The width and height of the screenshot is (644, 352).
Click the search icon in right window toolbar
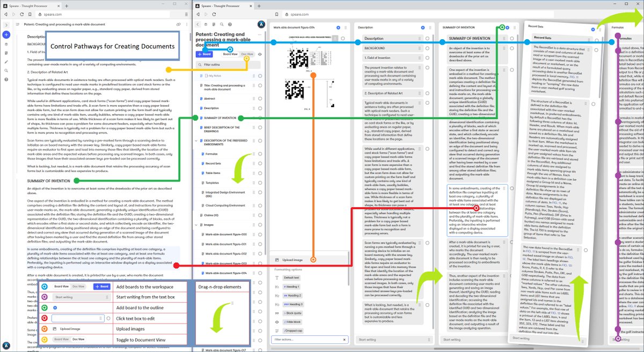(x=222, y=25)
